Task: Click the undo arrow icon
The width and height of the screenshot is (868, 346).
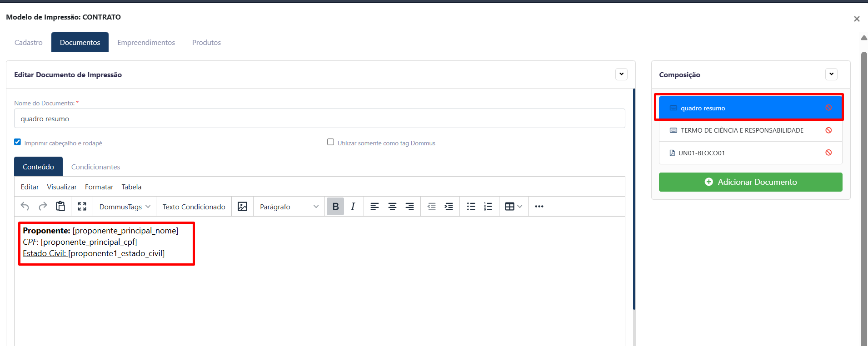Action: point(25,207)
